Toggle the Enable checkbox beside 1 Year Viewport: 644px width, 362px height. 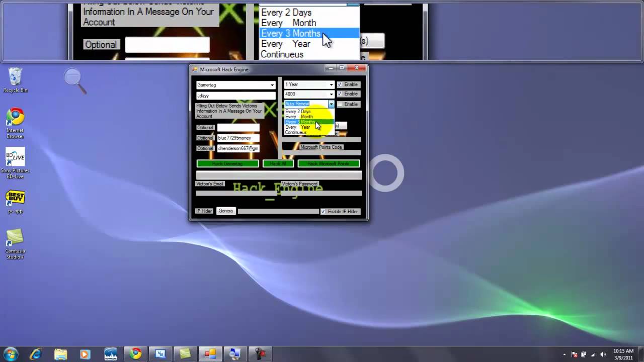click(x=340, y=84)
